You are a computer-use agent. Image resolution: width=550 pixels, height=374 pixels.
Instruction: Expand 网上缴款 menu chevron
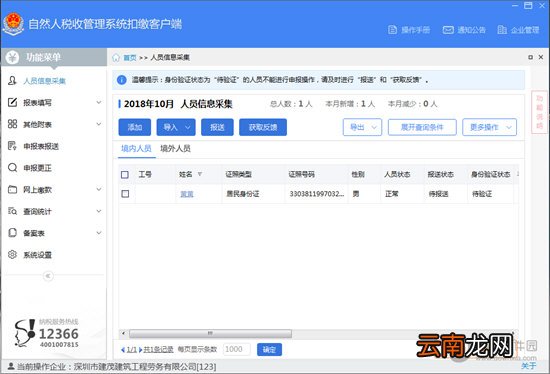99,189
